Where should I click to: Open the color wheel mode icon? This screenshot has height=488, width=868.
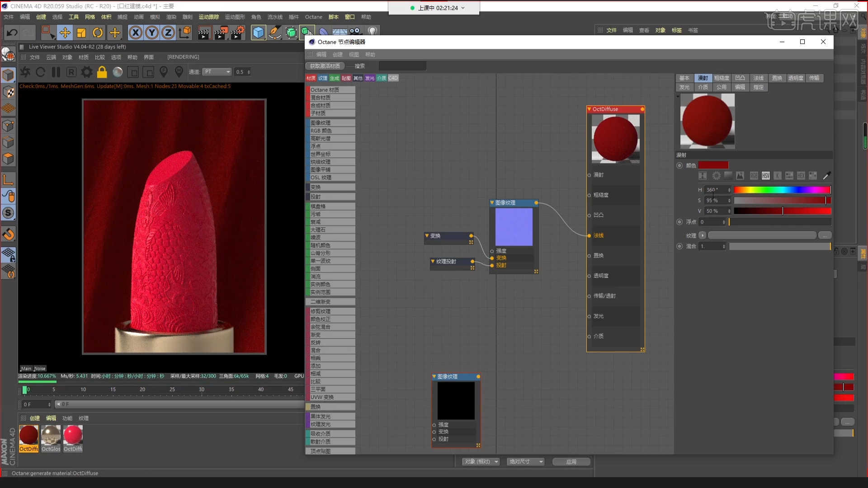click(717, 176)
